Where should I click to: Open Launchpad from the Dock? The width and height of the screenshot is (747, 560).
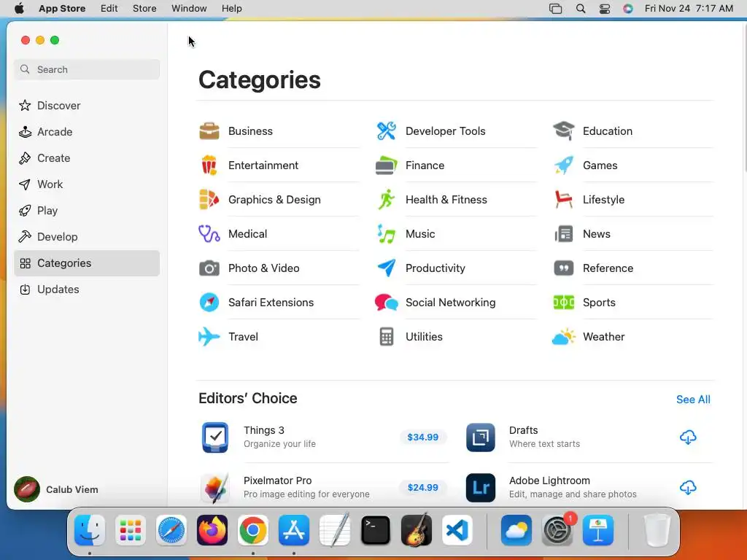click(131, 530)
